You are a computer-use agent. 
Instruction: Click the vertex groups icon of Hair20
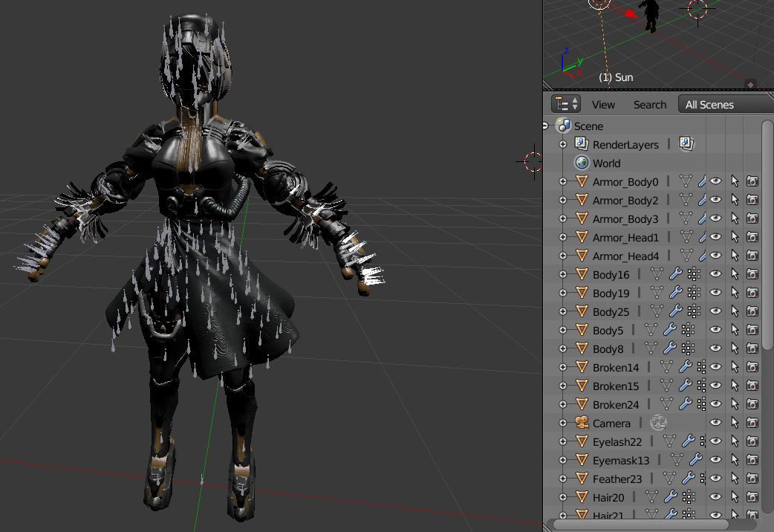[x=688, y=497]
